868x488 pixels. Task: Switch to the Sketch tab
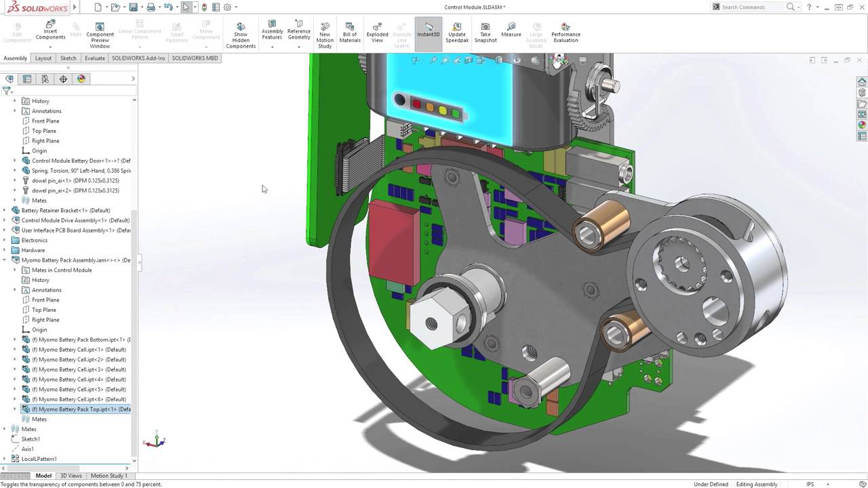coord(68,58)
